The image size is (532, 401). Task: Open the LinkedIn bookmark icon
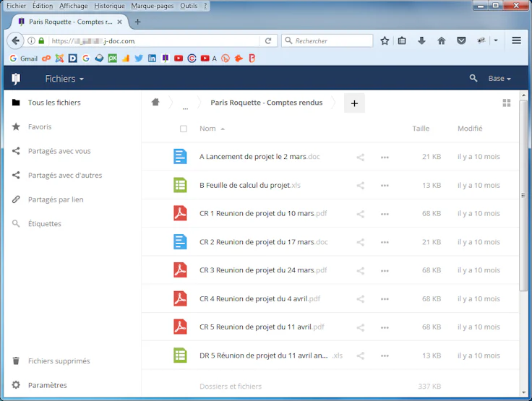pos(152,59)
